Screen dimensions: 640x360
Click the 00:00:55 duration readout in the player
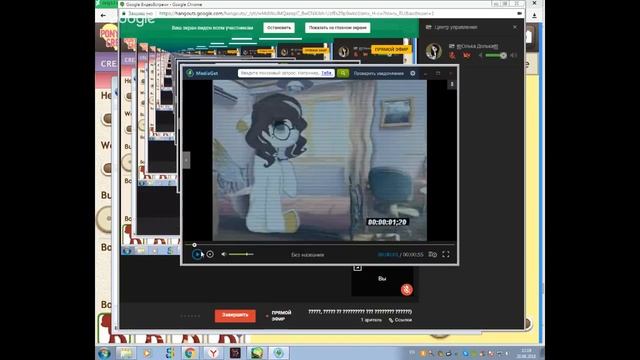coord(413,255)
